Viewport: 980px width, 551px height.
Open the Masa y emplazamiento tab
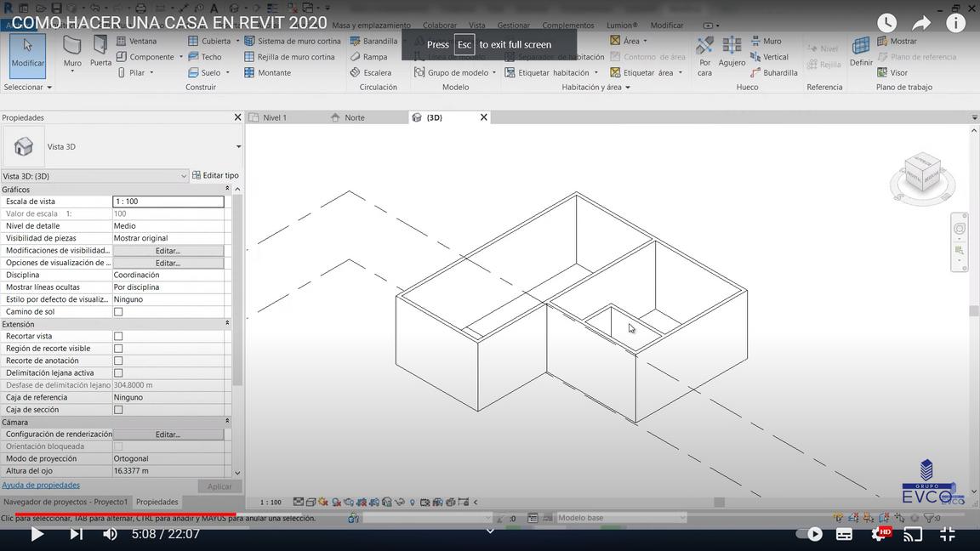tap(371, 26)
